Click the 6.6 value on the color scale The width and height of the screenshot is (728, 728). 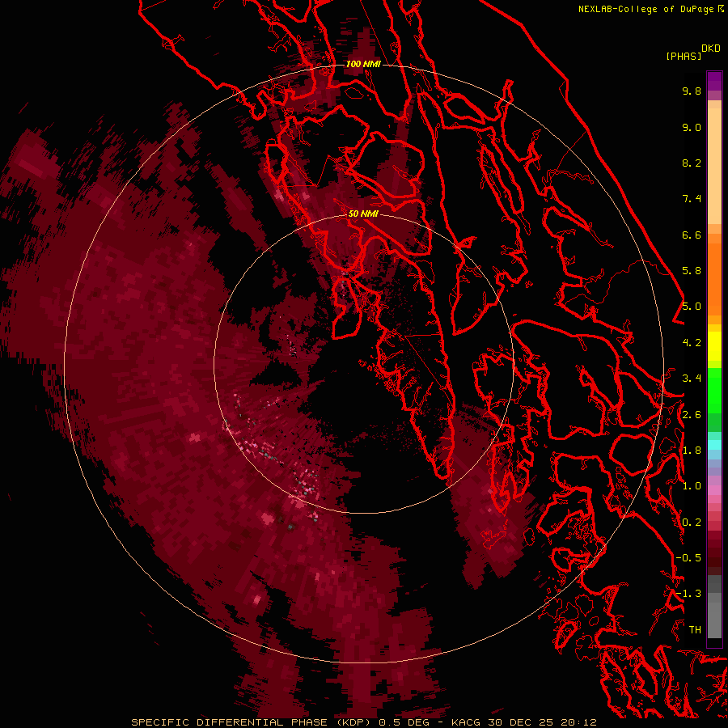point(692,235)
